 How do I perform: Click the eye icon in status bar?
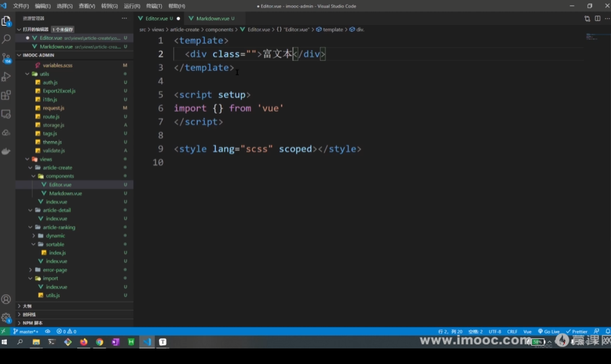click(x=47, y=332)
